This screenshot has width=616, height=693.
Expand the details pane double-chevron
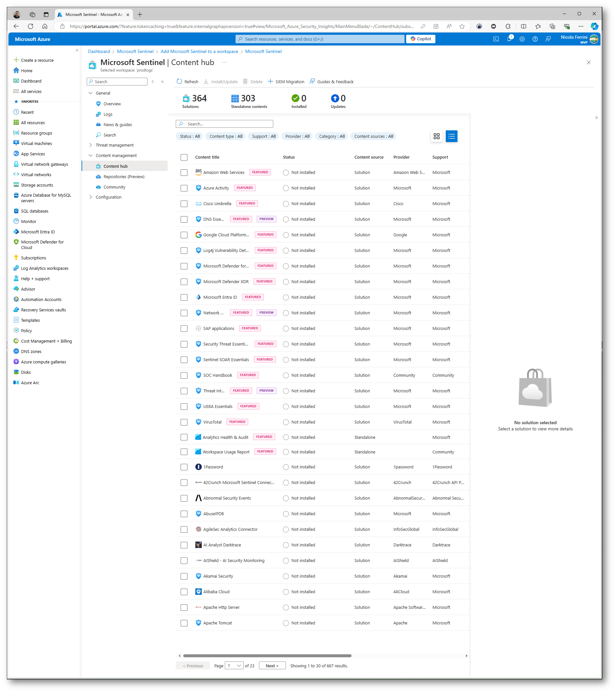pos(596,118)
